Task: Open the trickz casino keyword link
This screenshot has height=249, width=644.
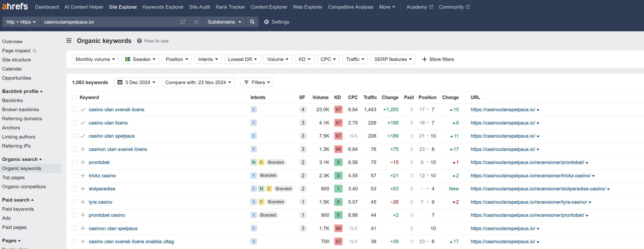Action: 102,175
